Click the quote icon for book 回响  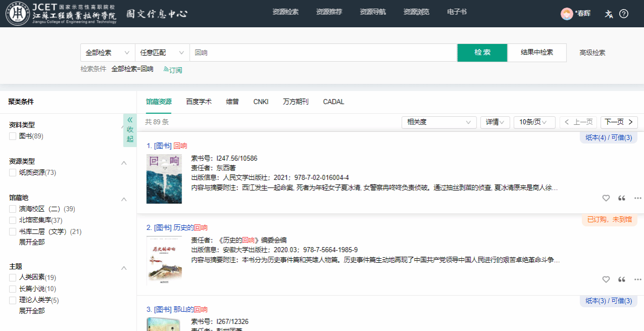622,198
